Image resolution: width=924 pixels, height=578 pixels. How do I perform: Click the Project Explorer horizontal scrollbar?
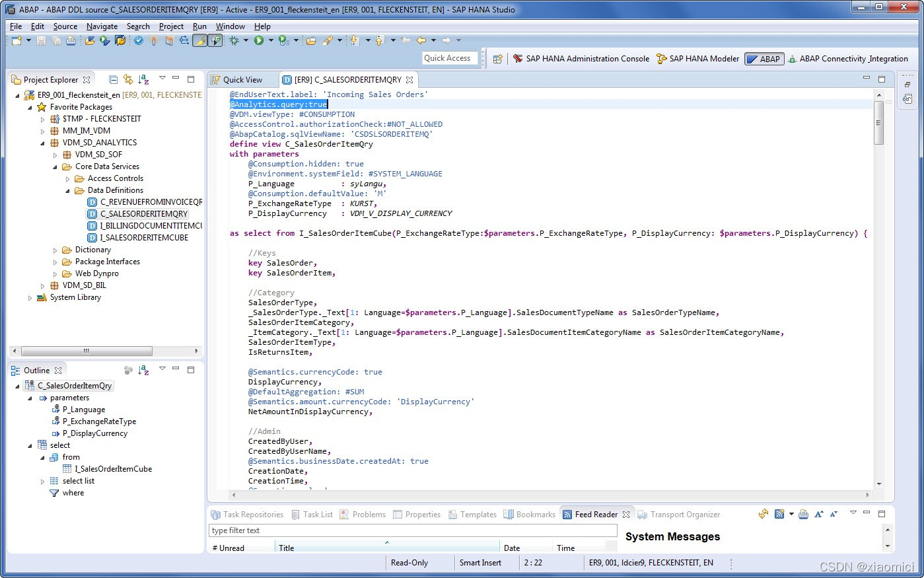tap(87, 351)
